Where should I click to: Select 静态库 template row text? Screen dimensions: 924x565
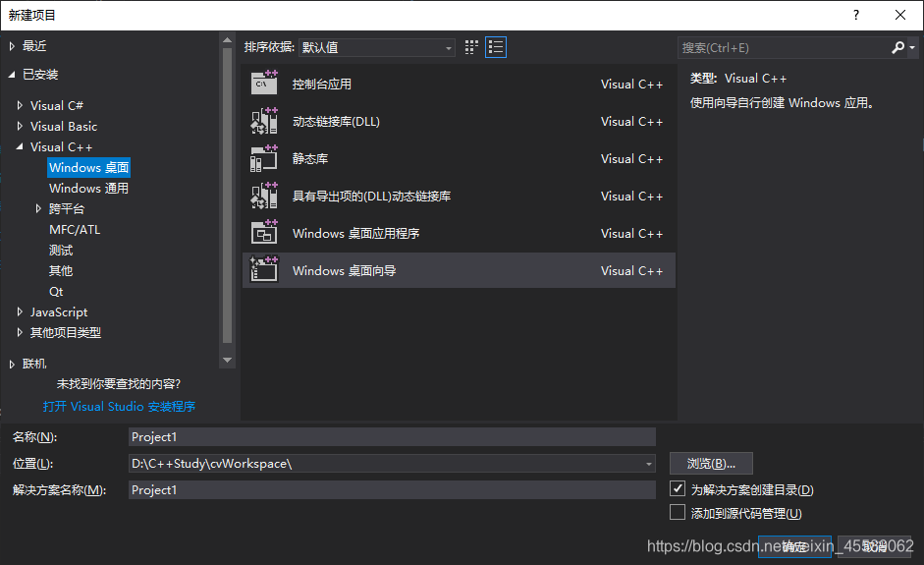[x=310, y=158]
